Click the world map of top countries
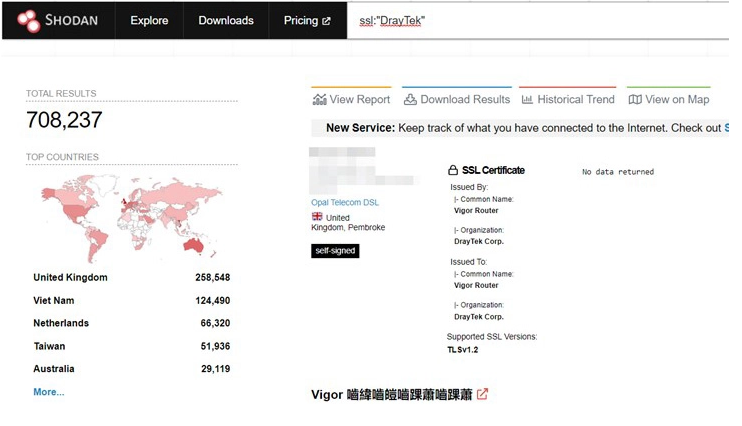Viewport: 742px width, 426px height. (x=132, y=218)
